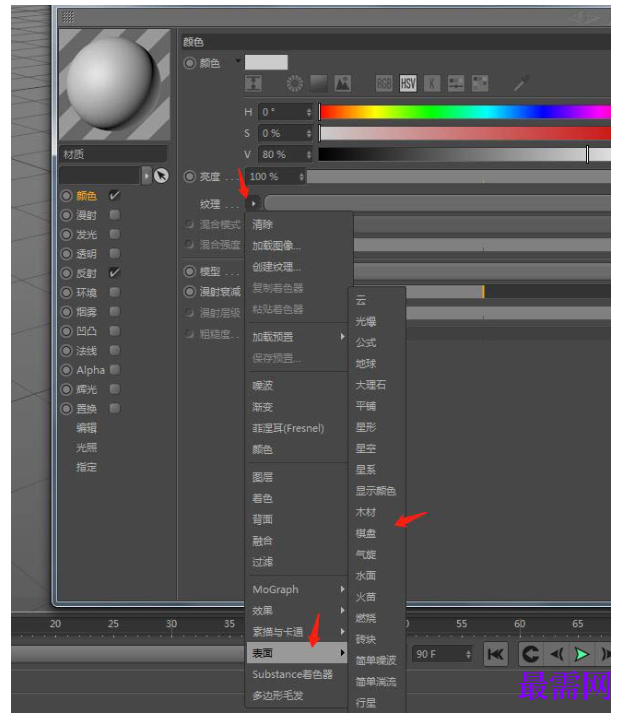The height and width of the screenshot is (717, 630).
Task: Click the 90 F frame field
Action: (442, 654)
